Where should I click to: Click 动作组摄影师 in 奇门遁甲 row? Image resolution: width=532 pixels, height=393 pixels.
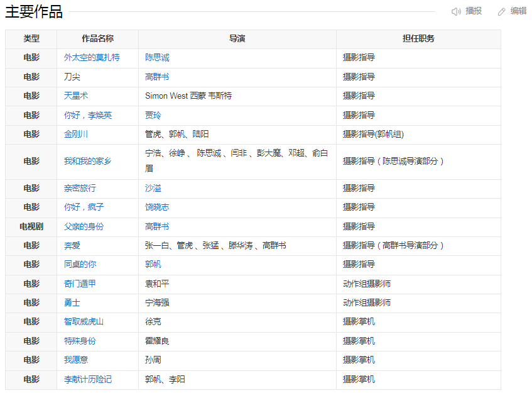[367, 284]
